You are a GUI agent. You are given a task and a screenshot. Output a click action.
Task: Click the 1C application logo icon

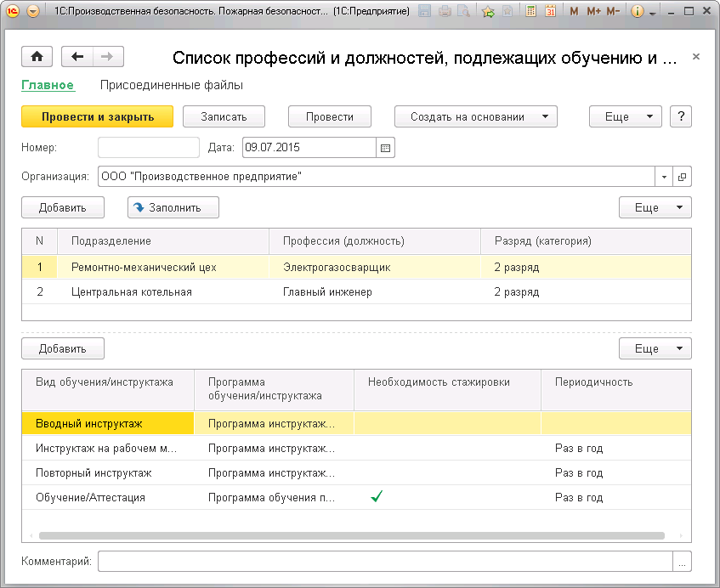(13, 11)
